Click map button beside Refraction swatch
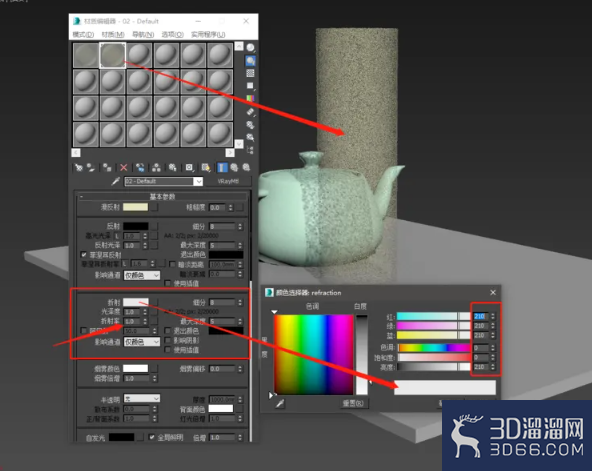Viewport: 592px width, 471px height. [154, 302]
